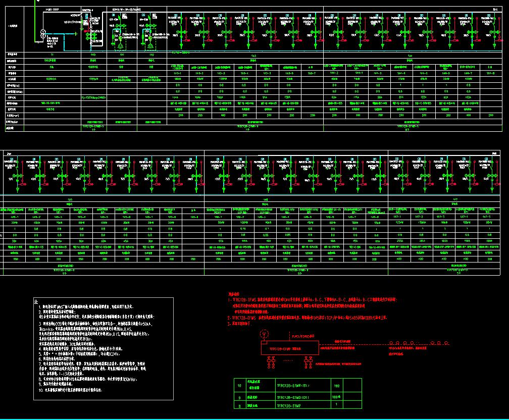Click the first circle on the red sensor chain
Screen dimensions: 509x420
tap(391, 343)
